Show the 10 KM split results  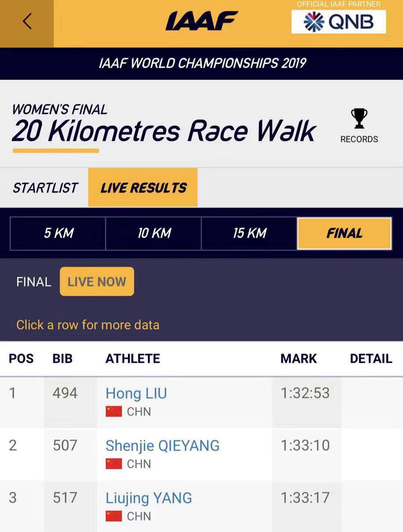154,233
